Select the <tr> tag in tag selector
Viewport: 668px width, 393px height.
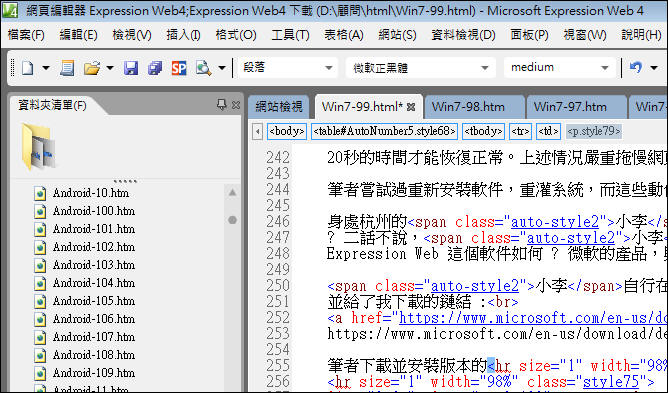[521, 131]
